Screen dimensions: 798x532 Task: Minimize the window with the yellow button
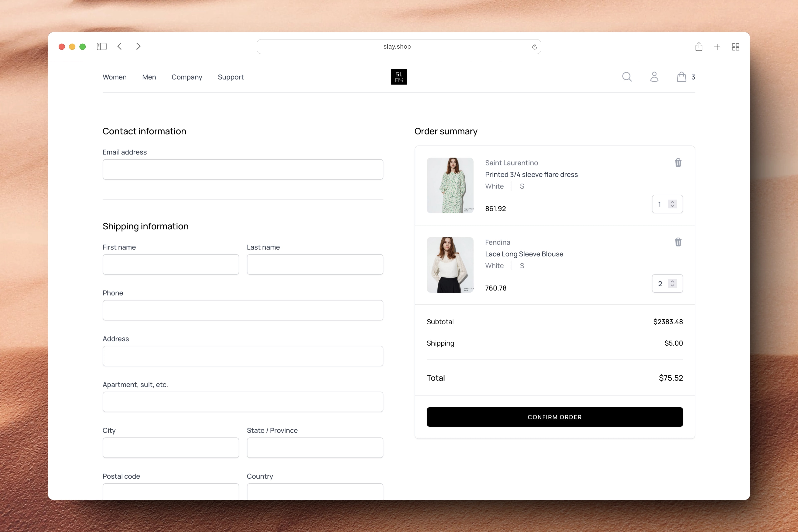[x=72, y=47]
